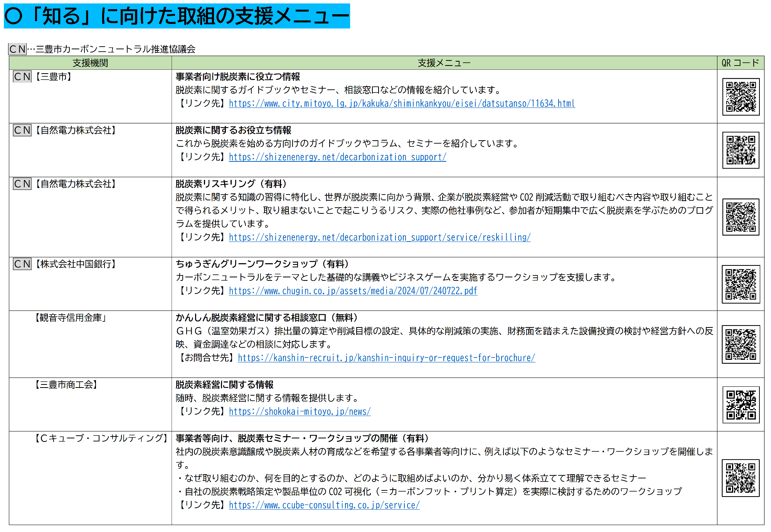Screen dimensions: 771x532
Task: Select the cell text 【三豊市】
Action: coord(54,77)
